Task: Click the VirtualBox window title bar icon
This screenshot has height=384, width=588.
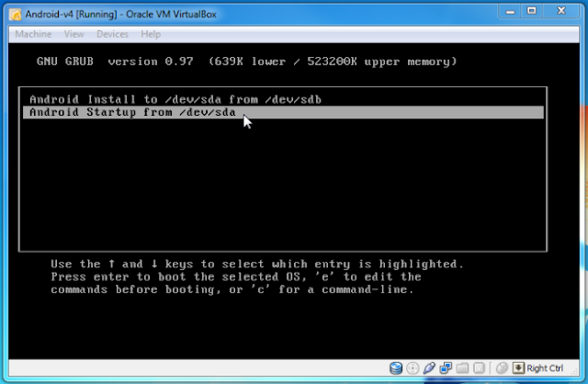Action: point(16,15)
